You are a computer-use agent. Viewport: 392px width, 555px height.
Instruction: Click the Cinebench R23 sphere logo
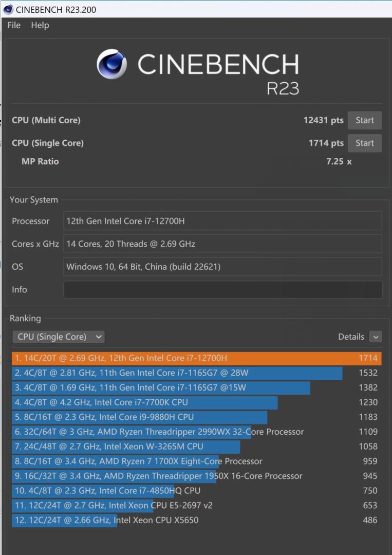pyautogui.click(x=112, y=65)
